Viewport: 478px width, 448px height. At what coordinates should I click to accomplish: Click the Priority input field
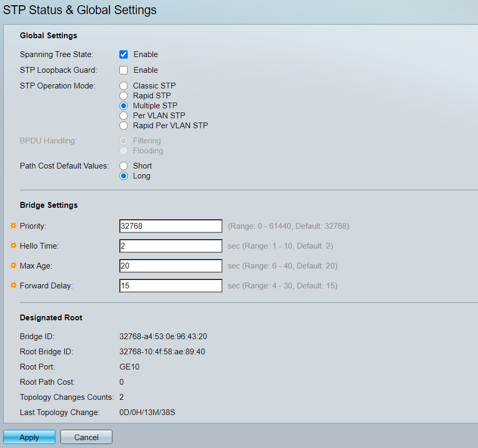coord(171,226)
